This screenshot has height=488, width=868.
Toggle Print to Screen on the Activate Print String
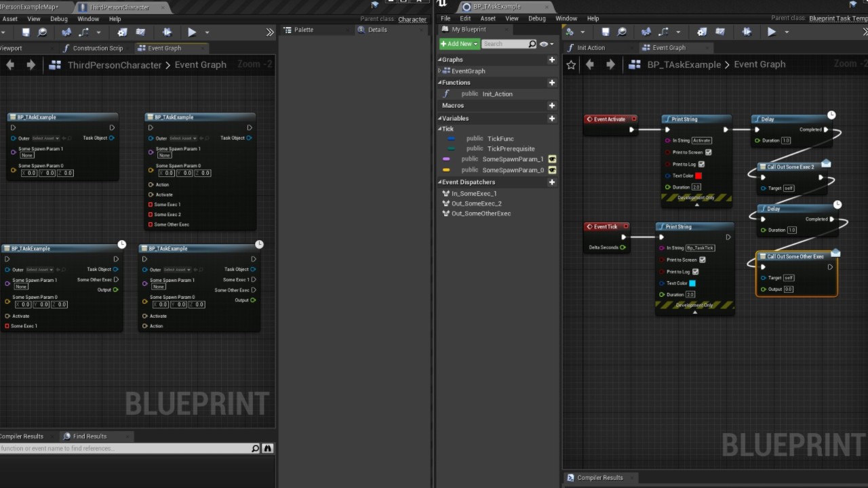[708, 152]
